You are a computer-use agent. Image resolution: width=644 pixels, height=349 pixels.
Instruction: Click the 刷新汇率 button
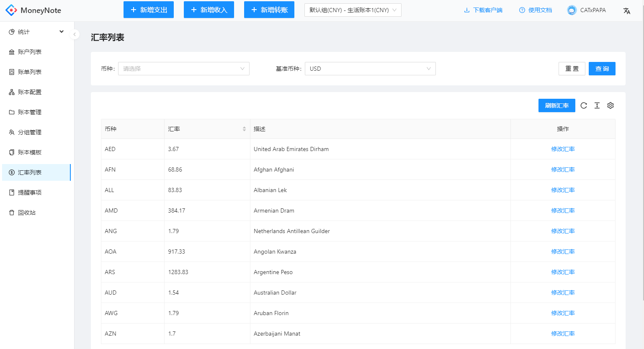pos(557,105)
